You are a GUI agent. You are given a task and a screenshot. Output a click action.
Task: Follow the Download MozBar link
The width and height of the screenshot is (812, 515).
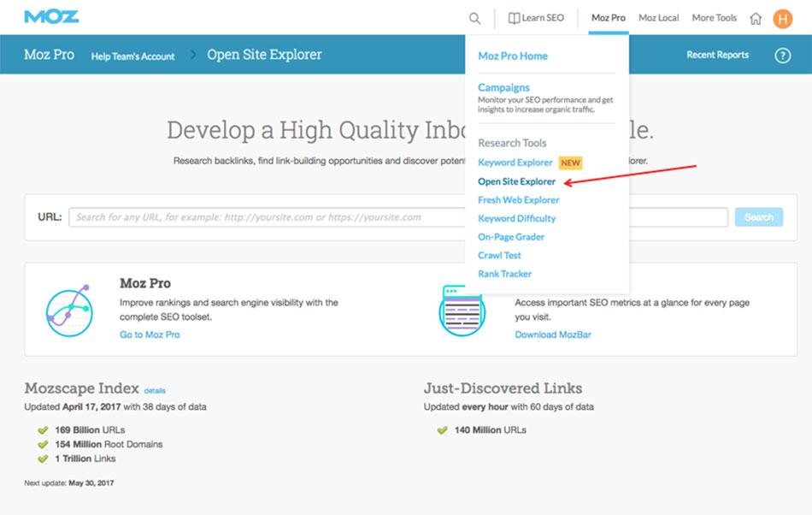pos(552,334)
